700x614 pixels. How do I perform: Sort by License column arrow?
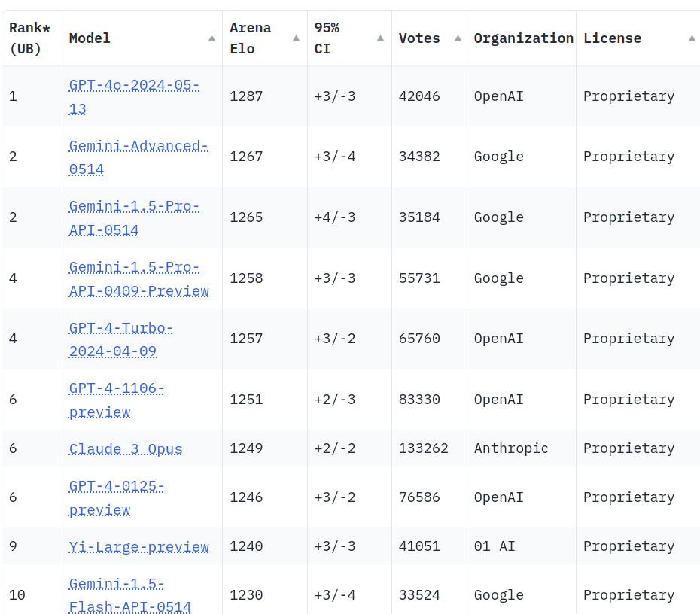[692, 38]
